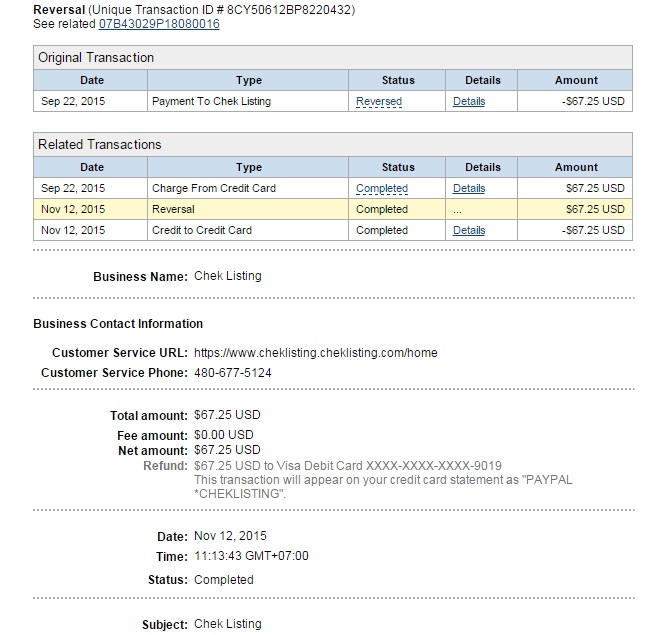Open Details for Payment To Chek Listing
The width and height of the screenshot is (659, 635).
[x=468, y=101]
